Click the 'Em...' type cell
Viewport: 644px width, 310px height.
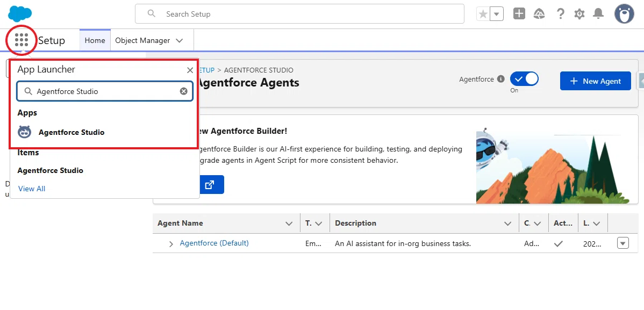pyautogui.click(x=313, y=243)
